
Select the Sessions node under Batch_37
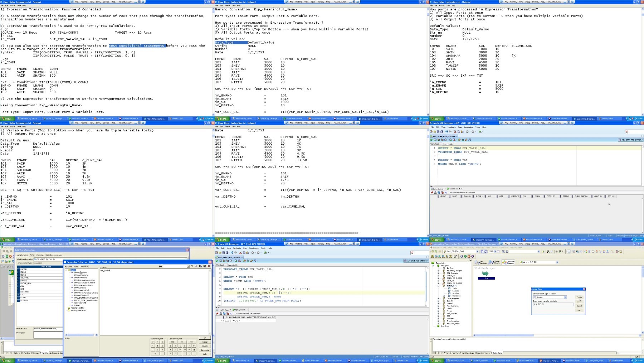pos(456,291)
